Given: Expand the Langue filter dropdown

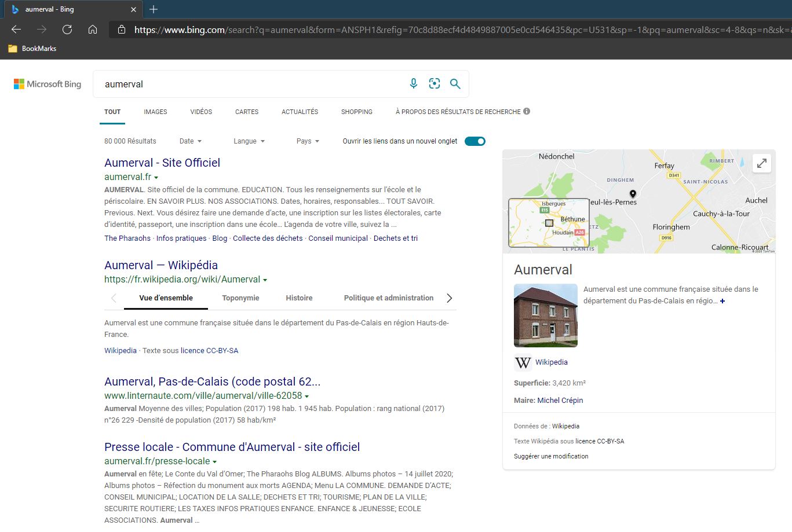Looking at the screenshot, I should 249,141.
